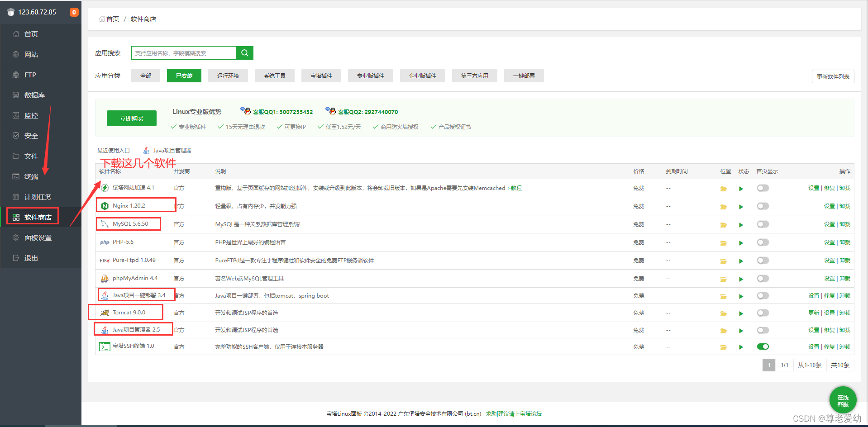Viewport: 868px width, 427px height.
Task: Click status play icon for Java项目管理器 2.5
Action: pos(741,331)
